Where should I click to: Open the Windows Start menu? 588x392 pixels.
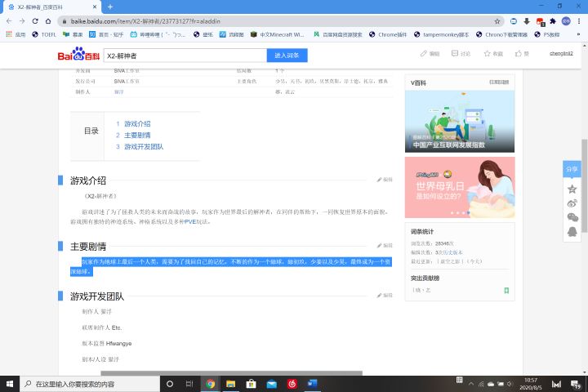click(x=10, y=384)
